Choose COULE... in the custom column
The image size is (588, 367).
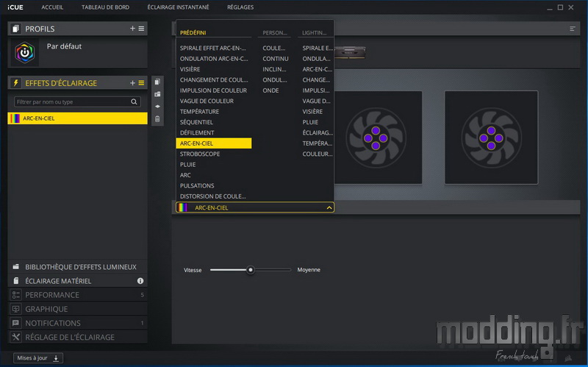(x=273, y=48)
